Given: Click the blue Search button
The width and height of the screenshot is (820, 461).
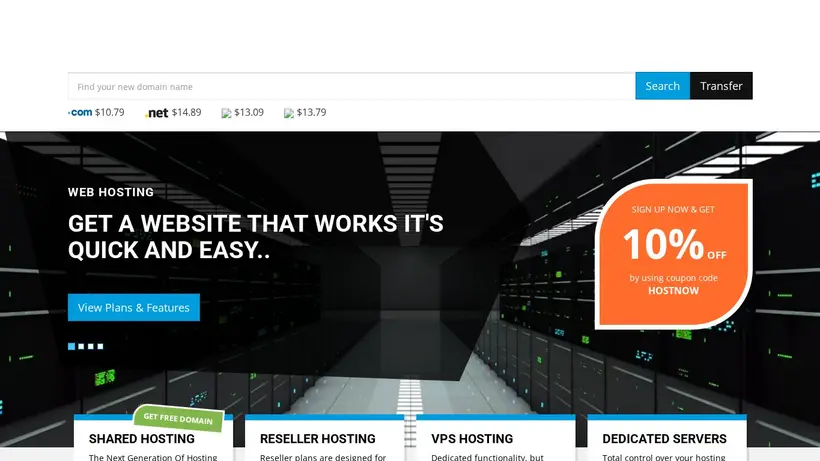Looking at the screenshot, I should click(663, 86).
